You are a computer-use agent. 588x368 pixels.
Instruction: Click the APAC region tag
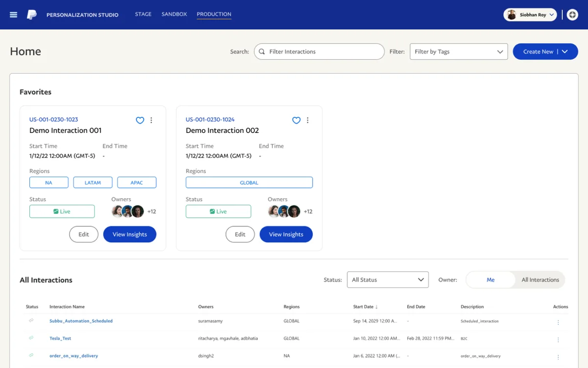137,183
